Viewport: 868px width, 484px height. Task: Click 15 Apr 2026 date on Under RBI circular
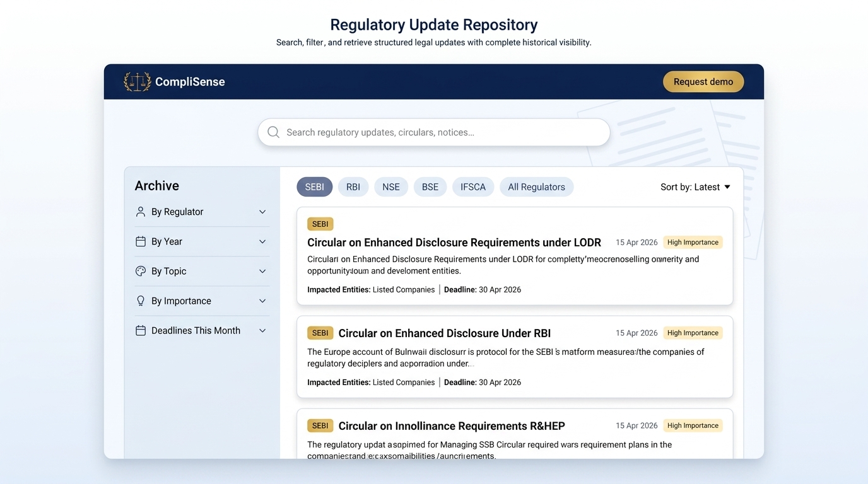coord(636,333)
